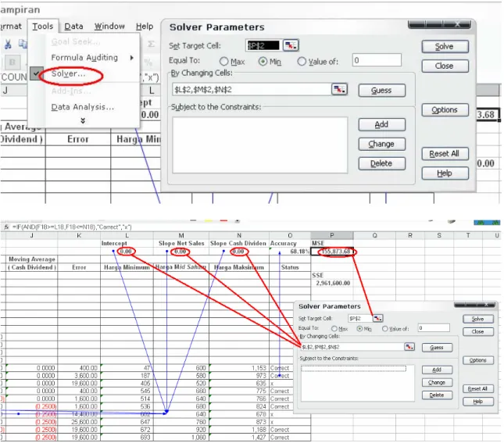The width and height of the screenshot is (504, 443).
Task: Click Change button in lower Solver dialog
Action: coord(437,383)
